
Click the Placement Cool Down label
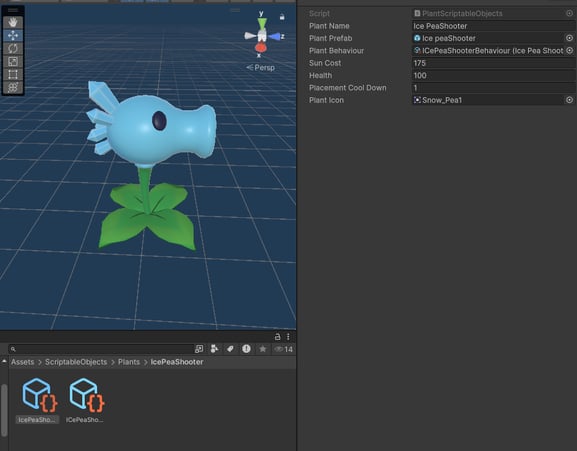click(x=348, y=88)
